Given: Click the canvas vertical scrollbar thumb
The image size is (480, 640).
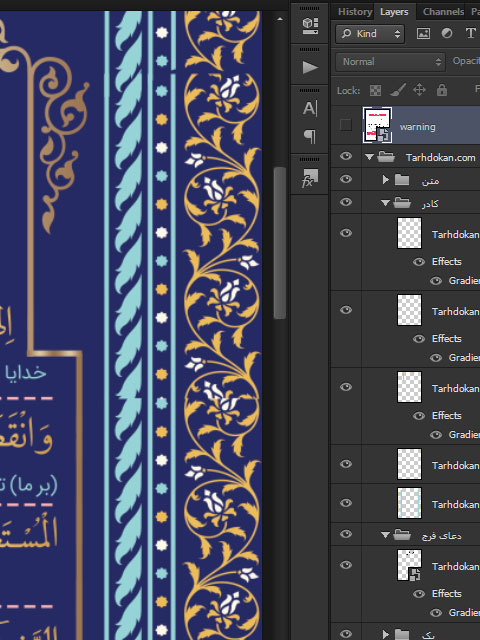Looking at the screenshot, I should [x=280, y=243].
